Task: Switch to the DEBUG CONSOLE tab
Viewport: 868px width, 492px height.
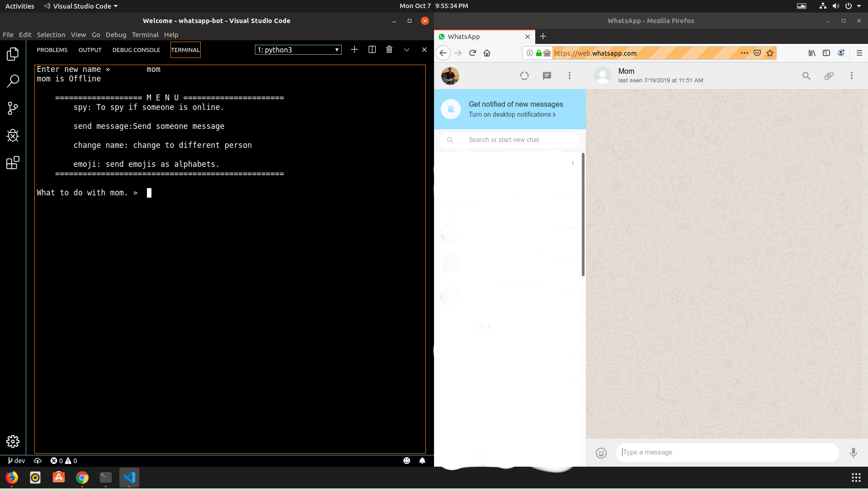Action: click(x=136, y=50)
